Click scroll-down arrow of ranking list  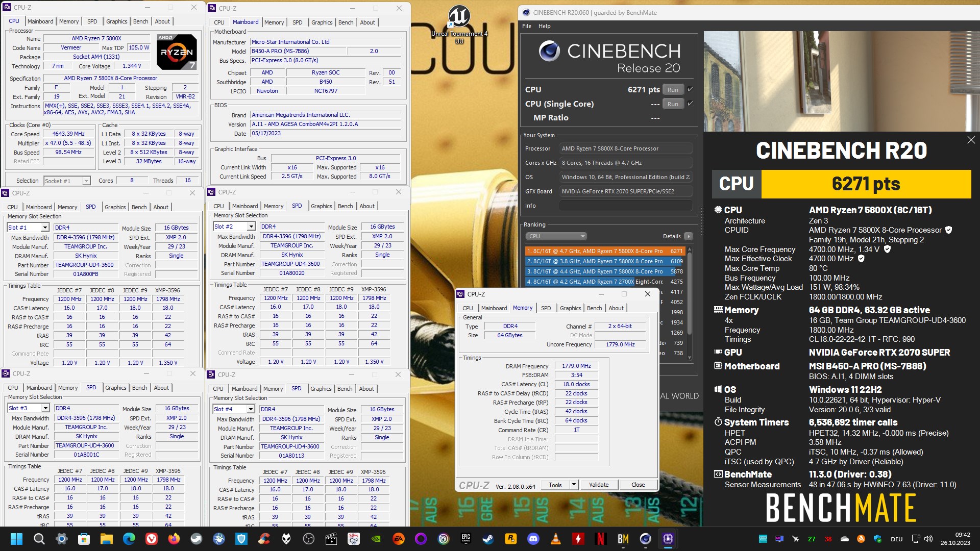[690, 358]
